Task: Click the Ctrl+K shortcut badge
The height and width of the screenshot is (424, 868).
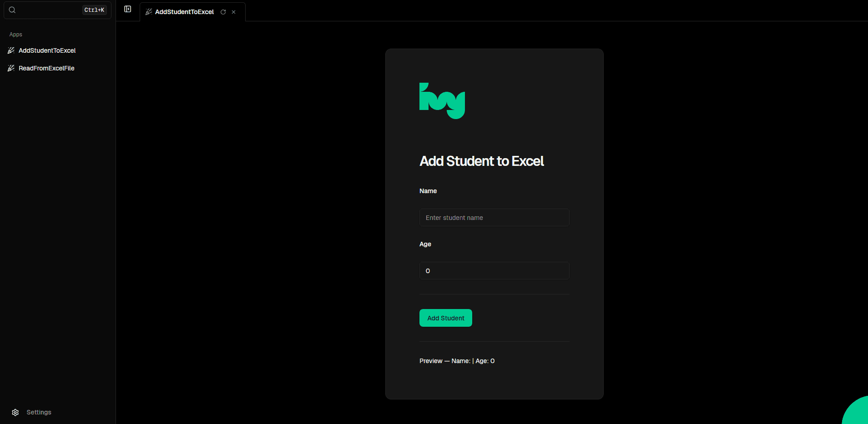Action: pos(94,10)
